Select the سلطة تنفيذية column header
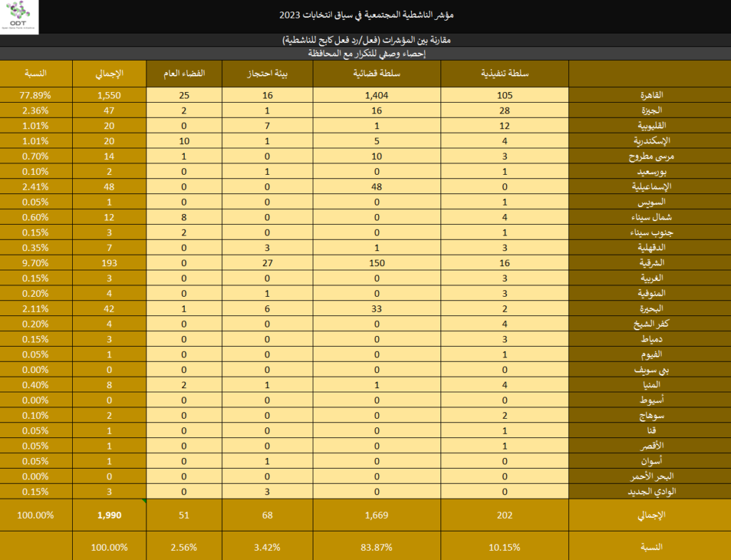This screenshot has height=560, width=731. pyautogui.click(x=505, y=73)
